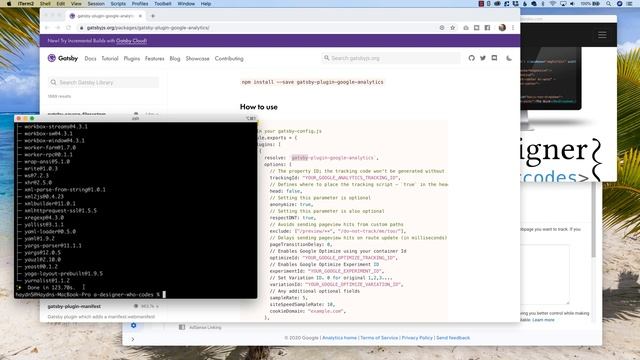The width and height of the screenshot is (640, 360).
Task: Open the gatsby-plugin-manifest result
Action: (74, 306)
